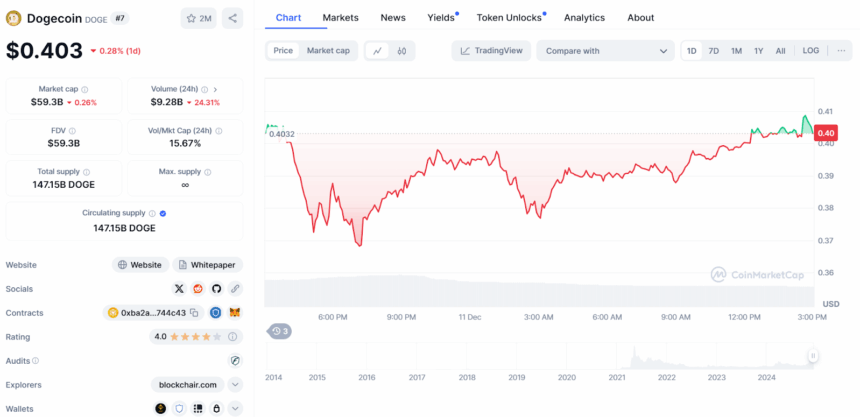The height and width of the screenshot is (417, 860).
Task: Open the three-dots more options menu
Action: [841, 50]
